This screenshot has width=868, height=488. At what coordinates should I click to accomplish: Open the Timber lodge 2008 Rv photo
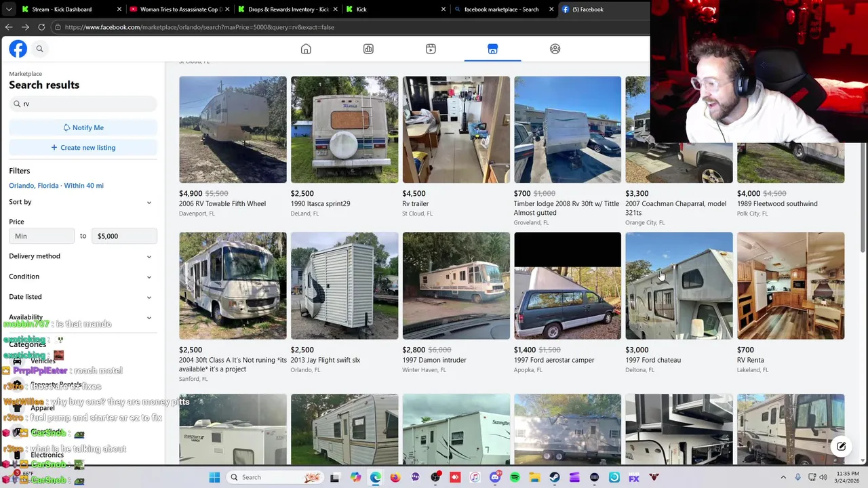pyautogui.click(x=568, y=129)
